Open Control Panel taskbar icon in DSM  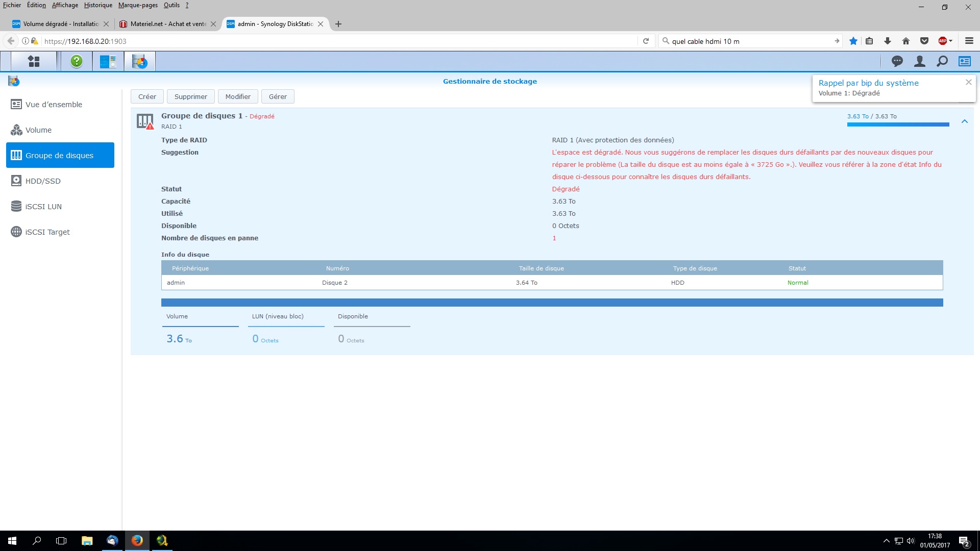tap(108, 61)
